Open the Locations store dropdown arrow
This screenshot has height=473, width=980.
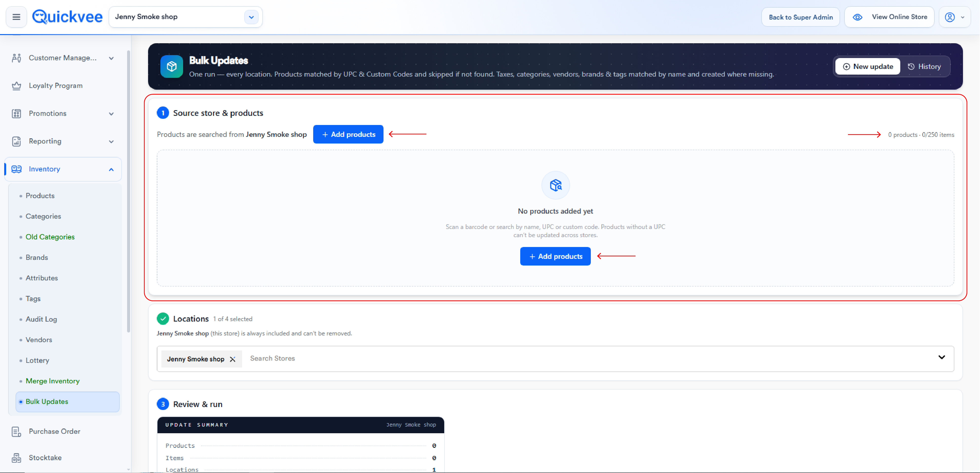pyautogui.click(x=941, y=358)
